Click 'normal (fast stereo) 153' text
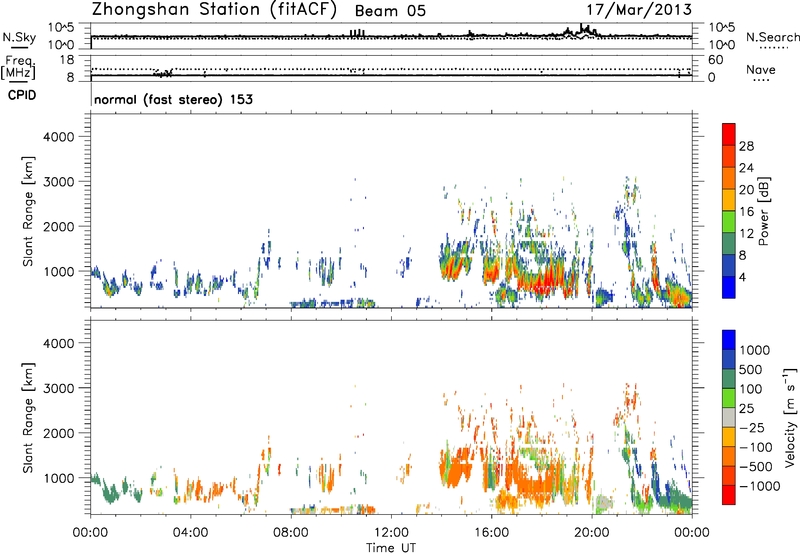 tap(173, 99)
